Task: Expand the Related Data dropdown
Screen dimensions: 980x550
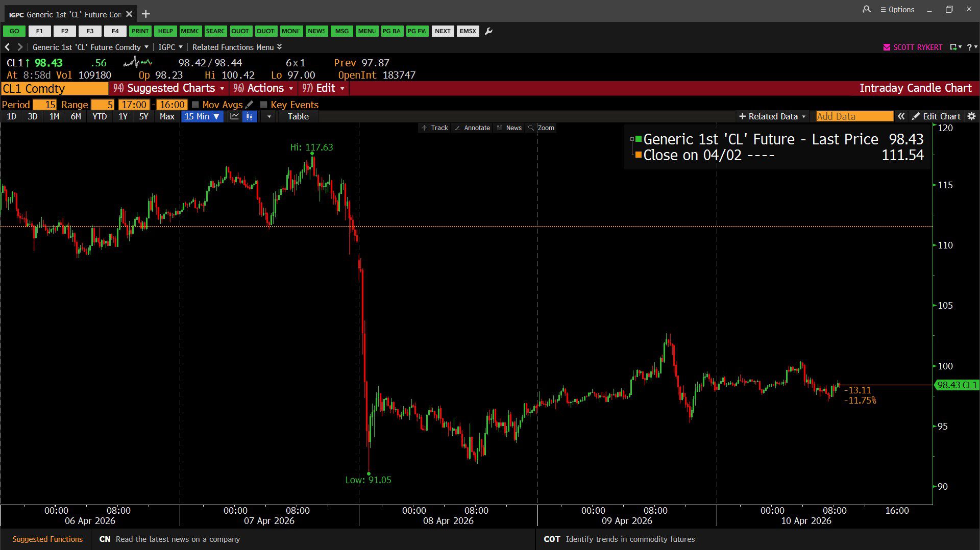Action: pyautogui.click(x=772, y=116)
